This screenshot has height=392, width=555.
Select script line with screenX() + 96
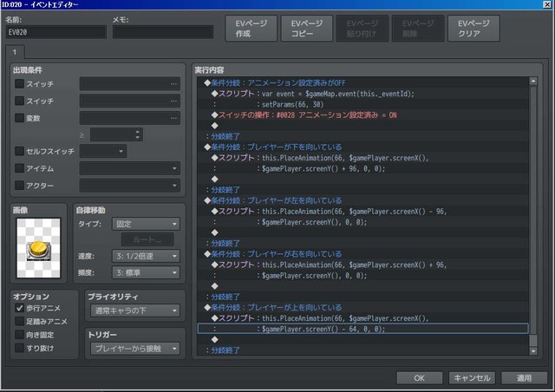click(362, 265)
